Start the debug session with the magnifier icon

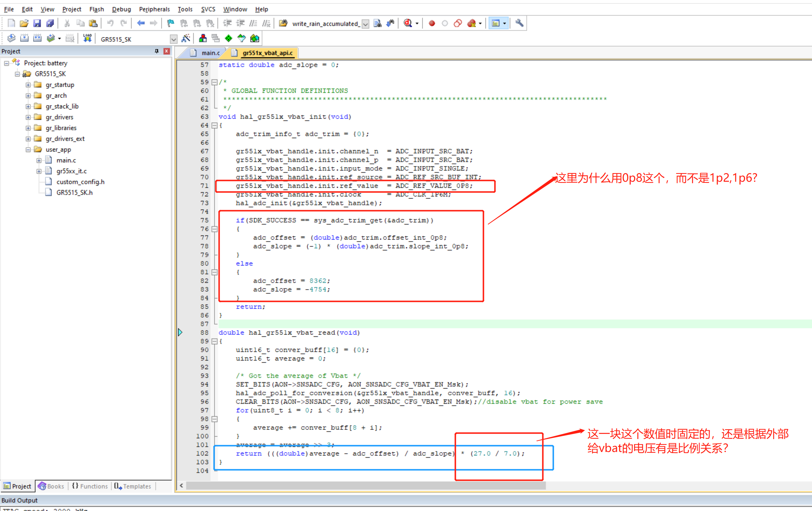[x=408, y=23]
